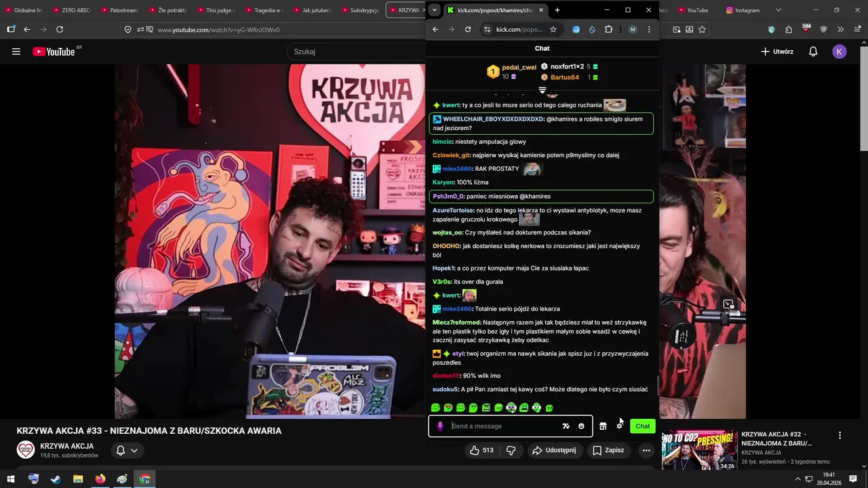Open the Kick channel shop icon
The height and width of the screenshot is (488, 868).
603,426
